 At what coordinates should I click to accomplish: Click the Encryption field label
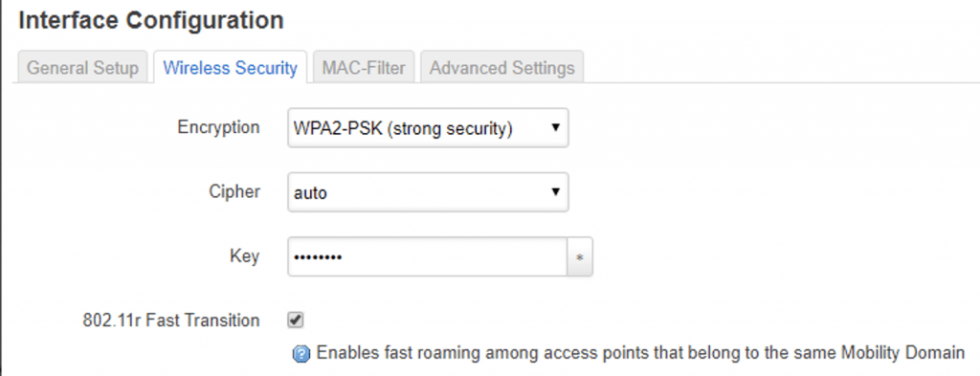coord(218,127)
